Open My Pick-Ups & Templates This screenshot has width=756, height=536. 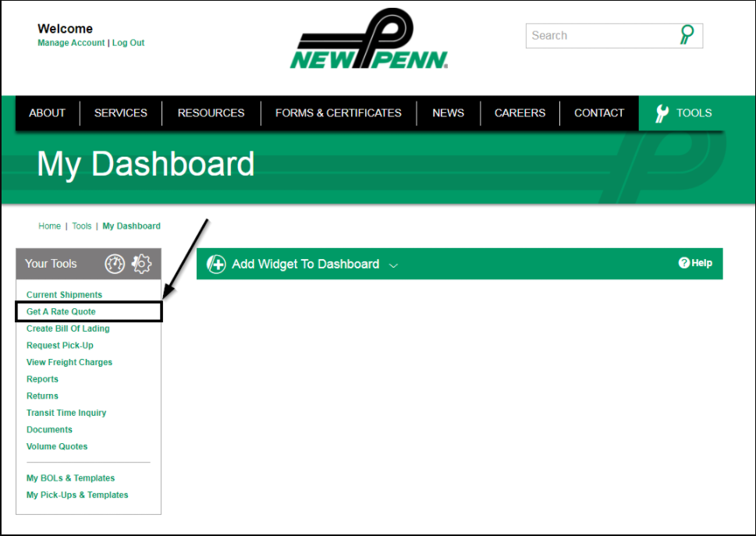coord(77,495)
